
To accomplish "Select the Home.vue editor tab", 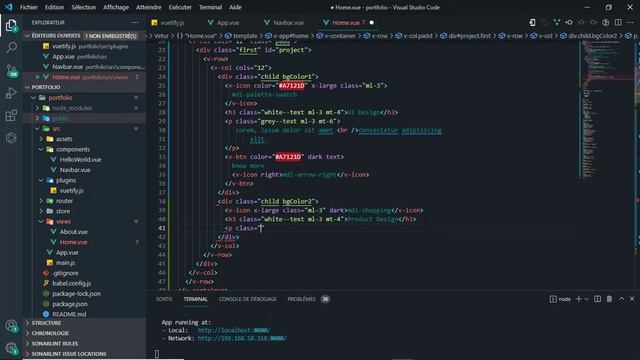I will pyautogui.click(x=345, y=22).
